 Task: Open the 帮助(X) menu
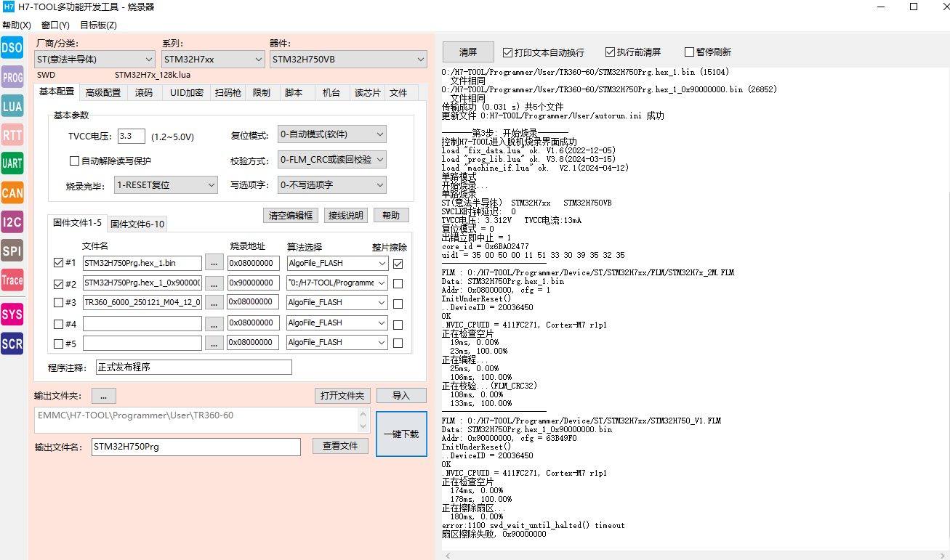[x=17, y=25]
